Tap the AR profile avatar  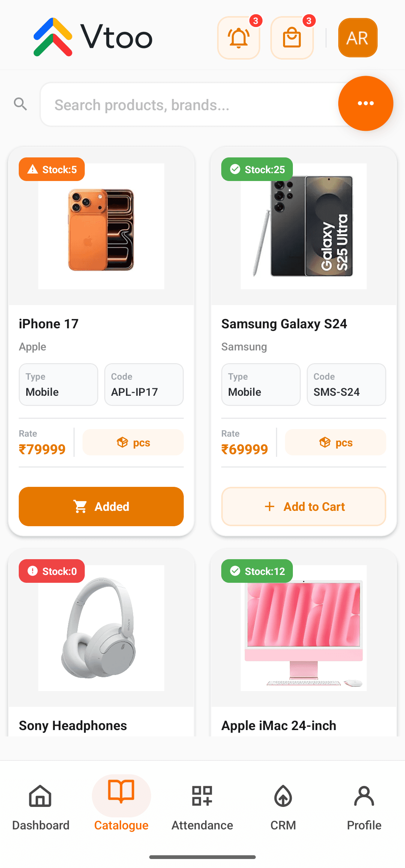(358, 38)
